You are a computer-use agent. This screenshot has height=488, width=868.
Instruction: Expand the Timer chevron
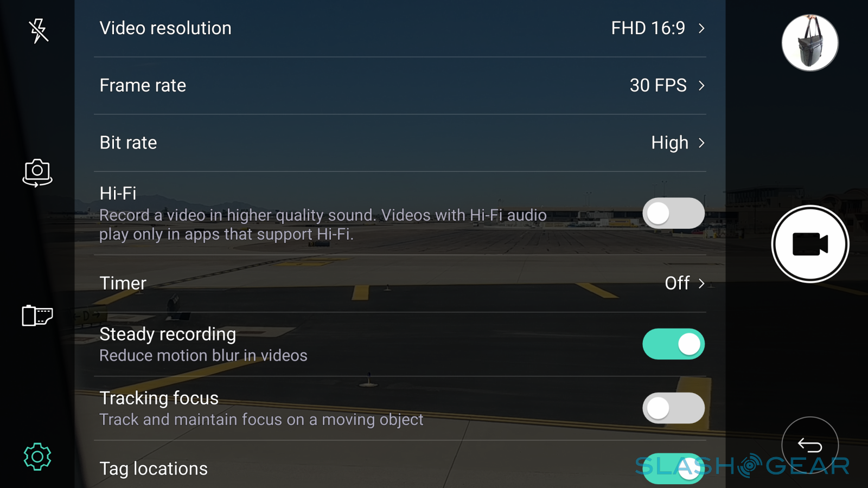click(701, 283)
